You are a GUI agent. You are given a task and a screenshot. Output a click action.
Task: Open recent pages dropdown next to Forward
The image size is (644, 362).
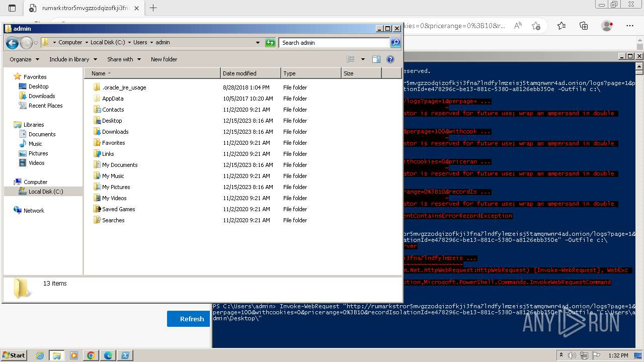[x=36, y=43]
